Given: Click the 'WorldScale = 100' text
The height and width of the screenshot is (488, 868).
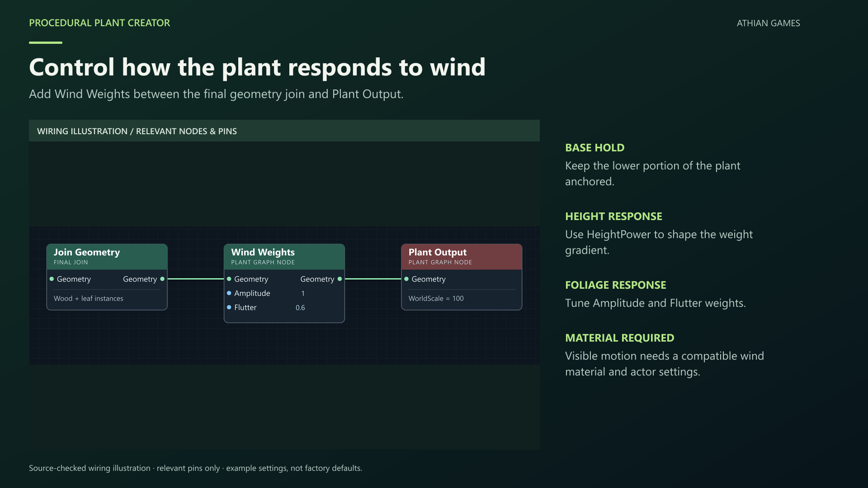Looking at the screenshot, I should [436, 299].
